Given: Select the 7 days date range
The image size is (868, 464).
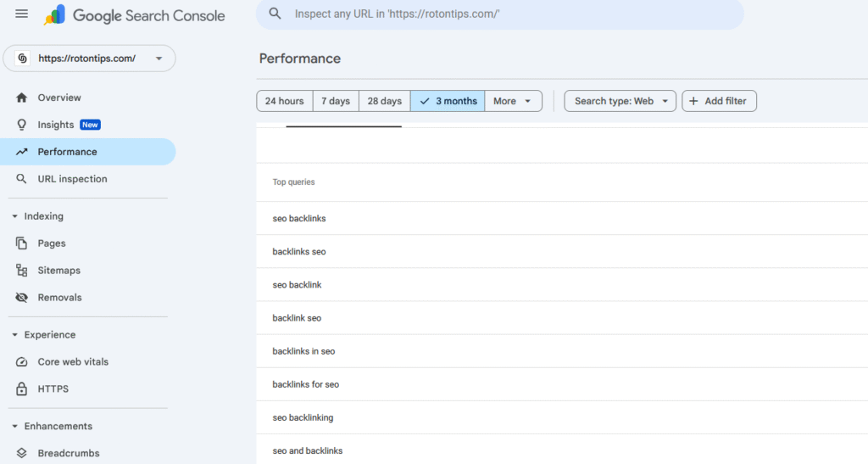Looking at the screenshot, I should (336, 101).
